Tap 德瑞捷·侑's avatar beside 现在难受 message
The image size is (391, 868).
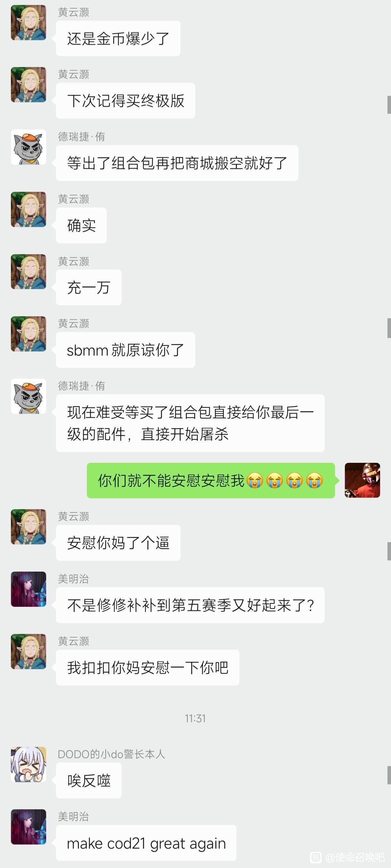(x=28, y=396)
